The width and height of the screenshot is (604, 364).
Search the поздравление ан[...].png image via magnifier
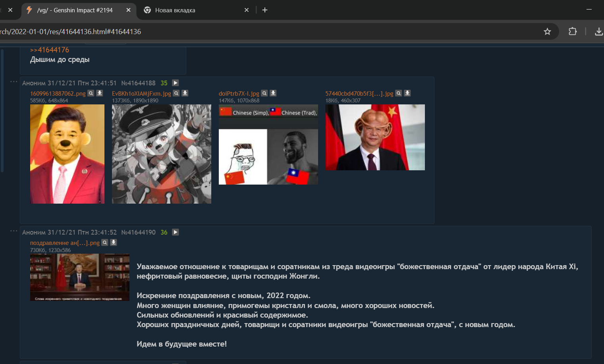click(x=105, y=243)
